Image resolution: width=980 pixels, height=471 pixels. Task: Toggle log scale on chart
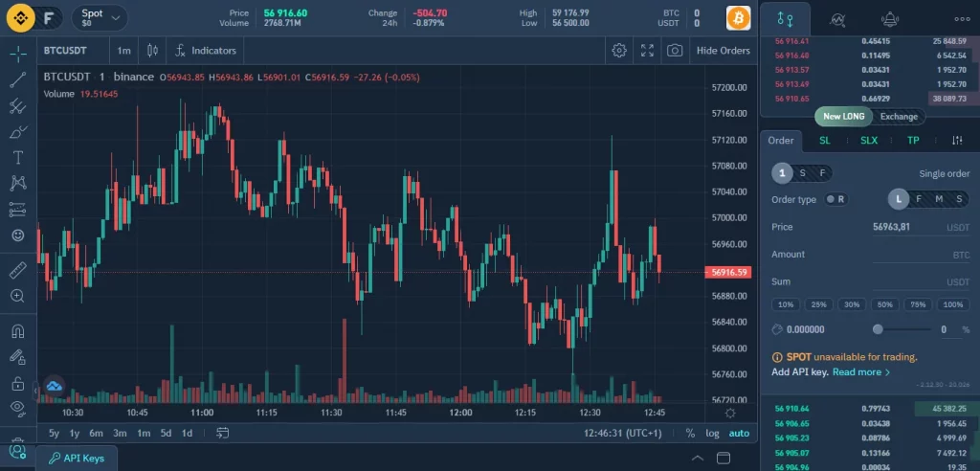(712, 433)
